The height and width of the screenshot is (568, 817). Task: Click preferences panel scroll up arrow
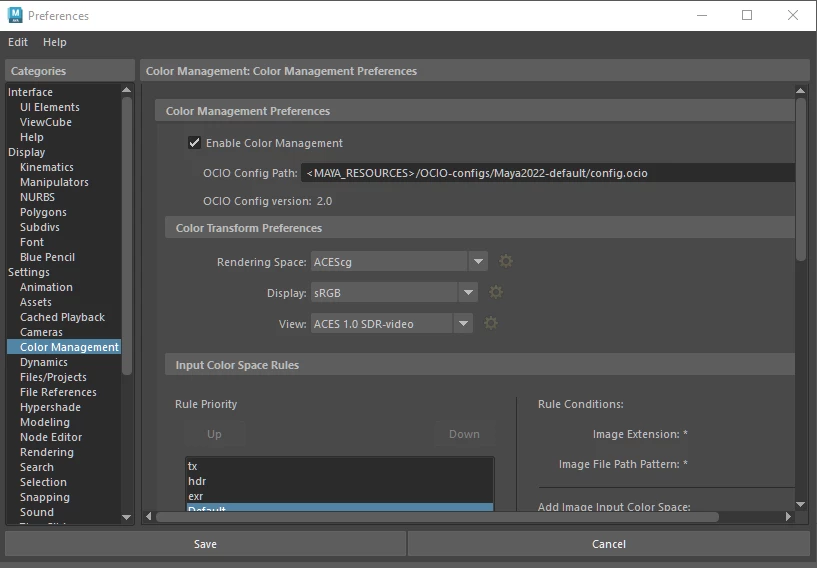pos(801,91)
